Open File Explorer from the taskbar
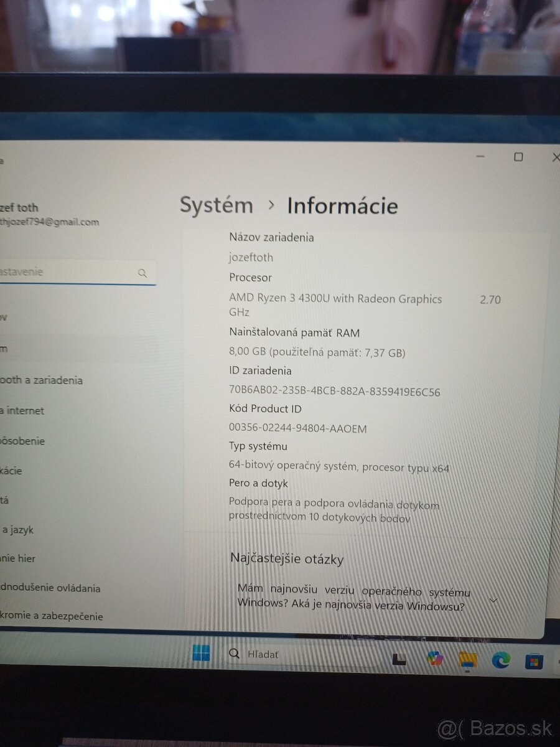The height and width of the screenshot is (747, 560). [x=467, y=659]
